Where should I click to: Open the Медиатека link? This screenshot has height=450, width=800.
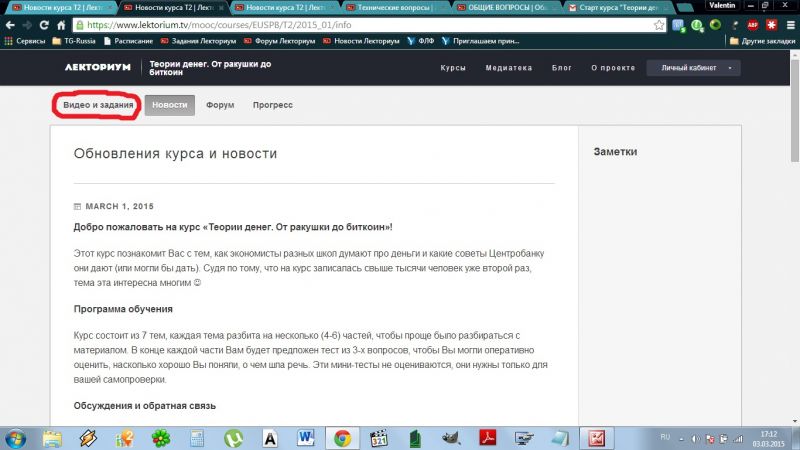tap(508, 68)
